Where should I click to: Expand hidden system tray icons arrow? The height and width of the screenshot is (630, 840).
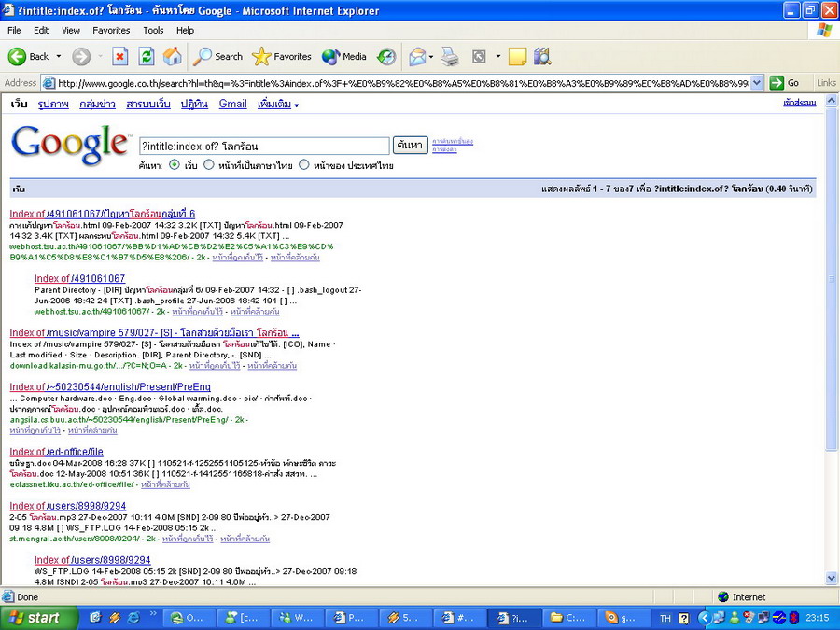(705, 618)
